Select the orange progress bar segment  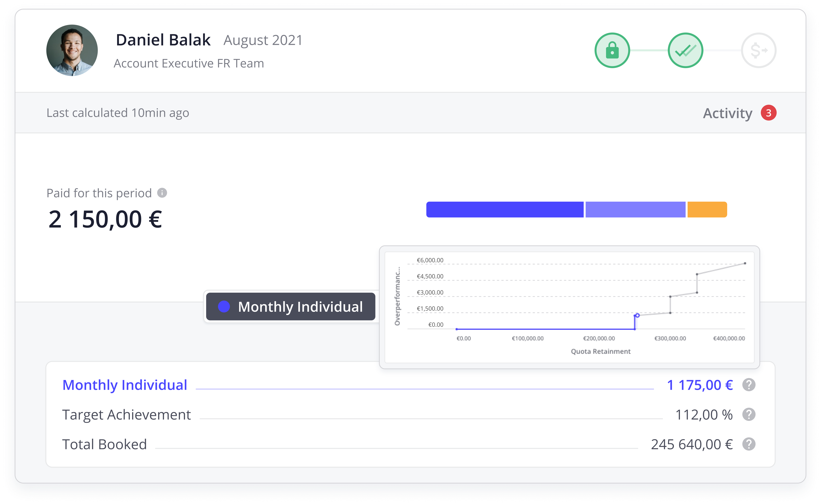pyautogui.click(x=707, y=210)
